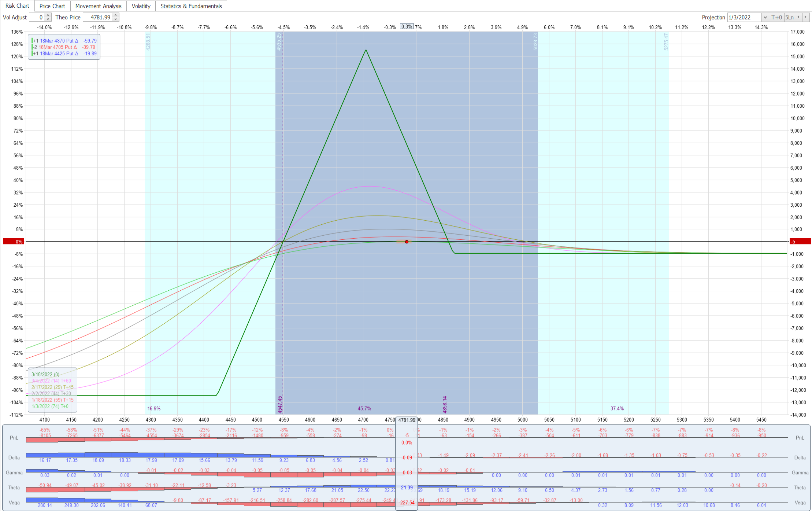Advance projection date with right arrow
Viewport: 812px width, 511px height.
805,17
